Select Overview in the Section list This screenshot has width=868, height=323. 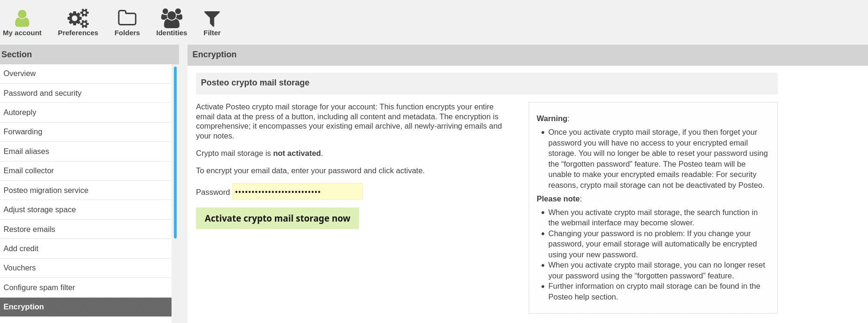[20, 74]
